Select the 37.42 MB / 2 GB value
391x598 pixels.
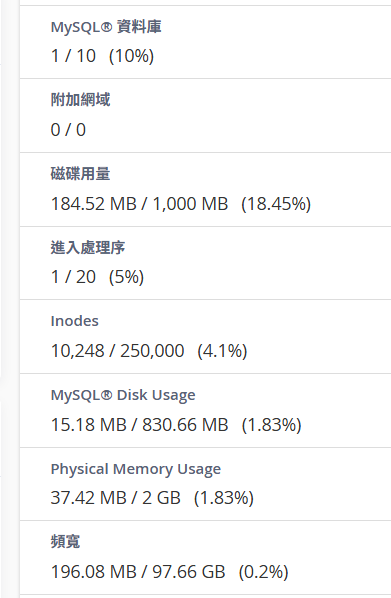(116, 498)
